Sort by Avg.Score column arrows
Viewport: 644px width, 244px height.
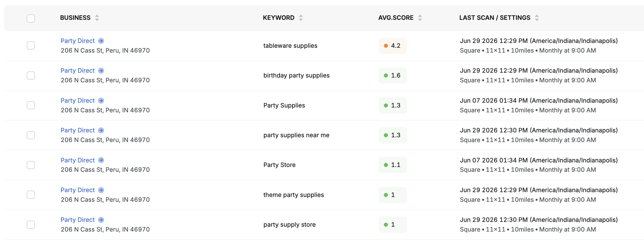pyautogui.click(x=420, y=18)
